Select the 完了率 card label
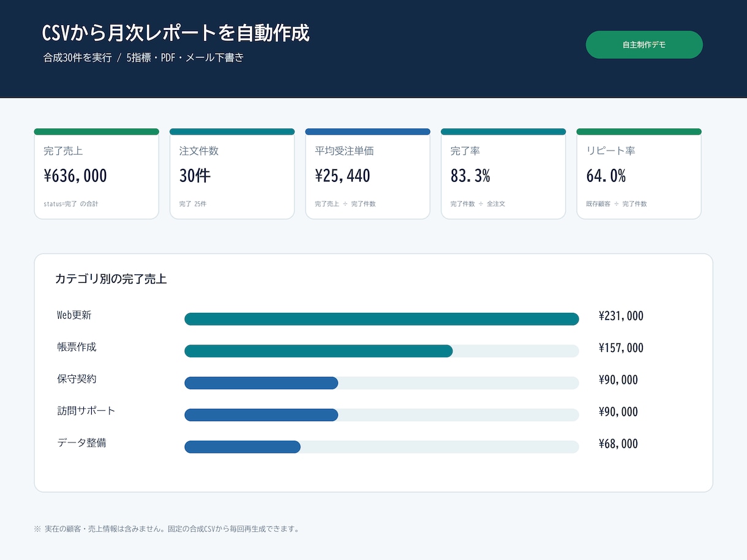 pyautogui.click(x=465, y=151)
